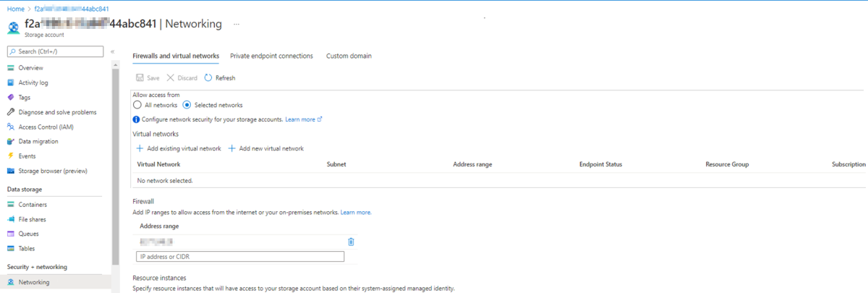
Task: Select the Queues icon
Action: pyautogui.click(x=11, y=234)
